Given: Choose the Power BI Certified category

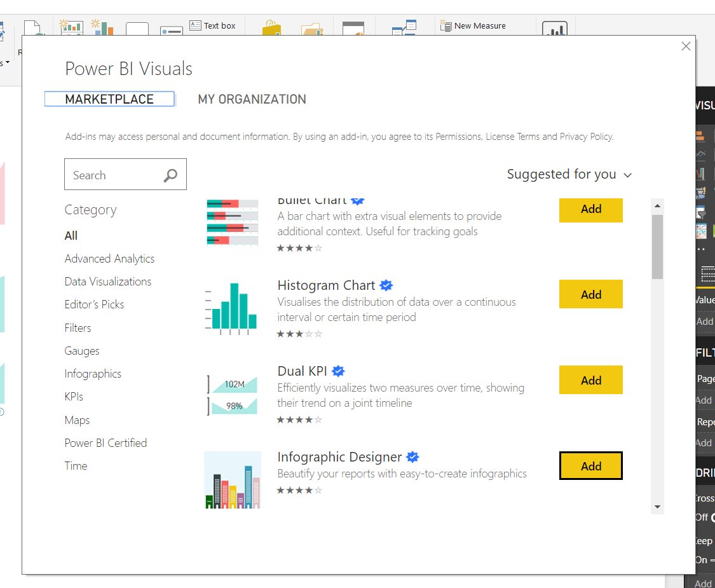Looking at the screenshot, I should 106,443.
